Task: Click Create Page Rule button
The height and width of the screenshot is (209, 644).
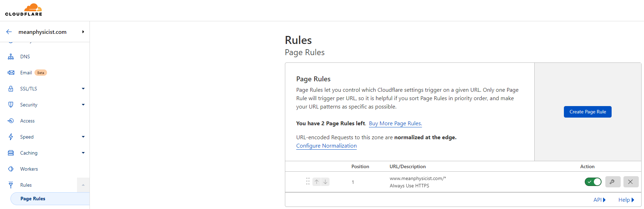Action: click(588, 112)
